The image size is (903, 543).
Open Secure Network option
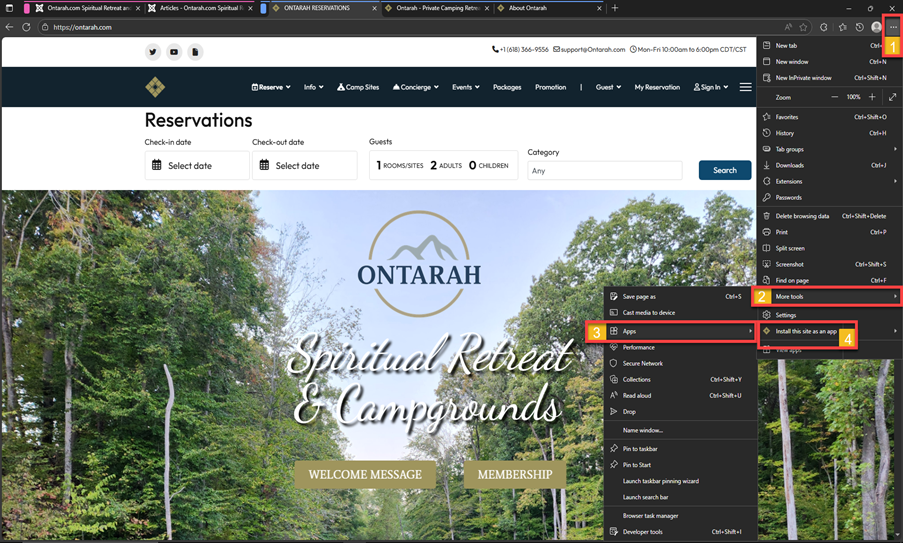click(680, 363)
